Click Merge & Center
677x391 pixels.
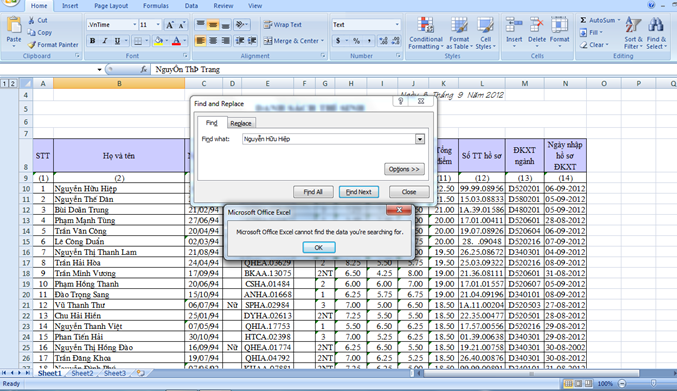pyautogui.click(x=291, y=41)
